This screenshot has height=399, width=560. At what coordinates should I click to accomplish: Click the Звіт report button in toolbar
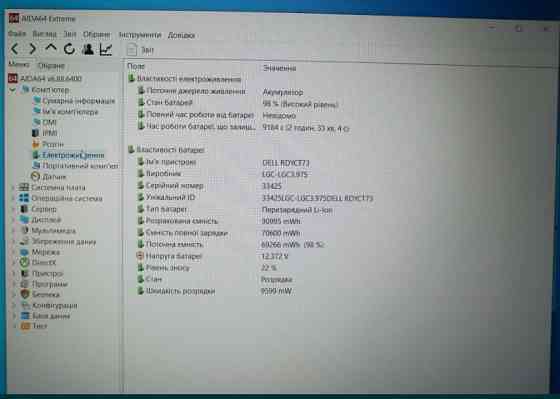pos(141,50)
